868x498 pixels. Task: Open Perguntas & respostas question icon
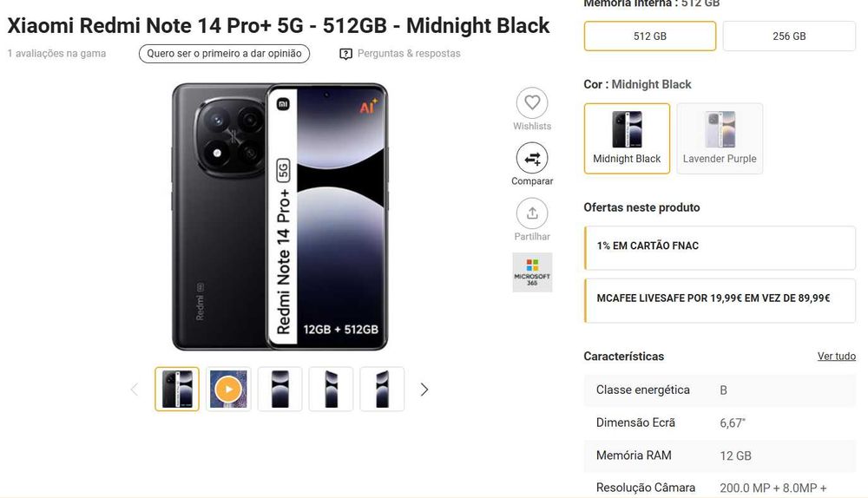click(346, 54)
